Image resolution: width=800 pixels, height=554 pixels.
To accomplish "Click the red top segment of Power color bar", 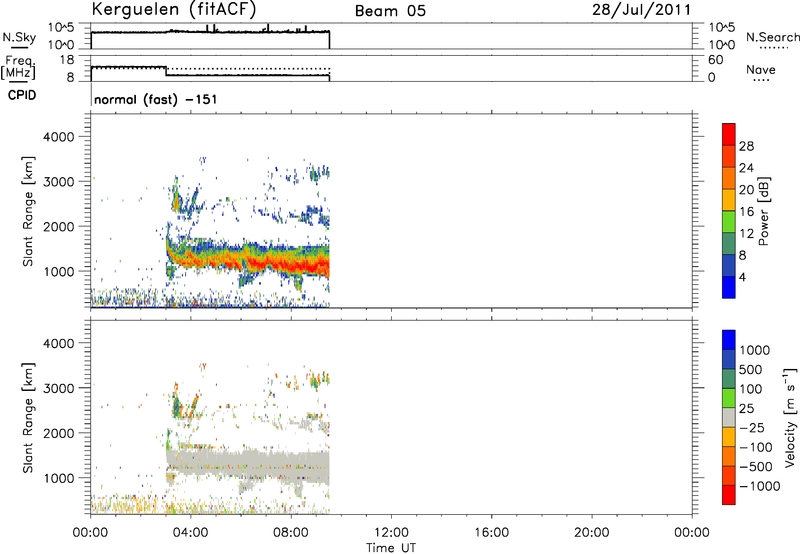I will click(729, 134).
